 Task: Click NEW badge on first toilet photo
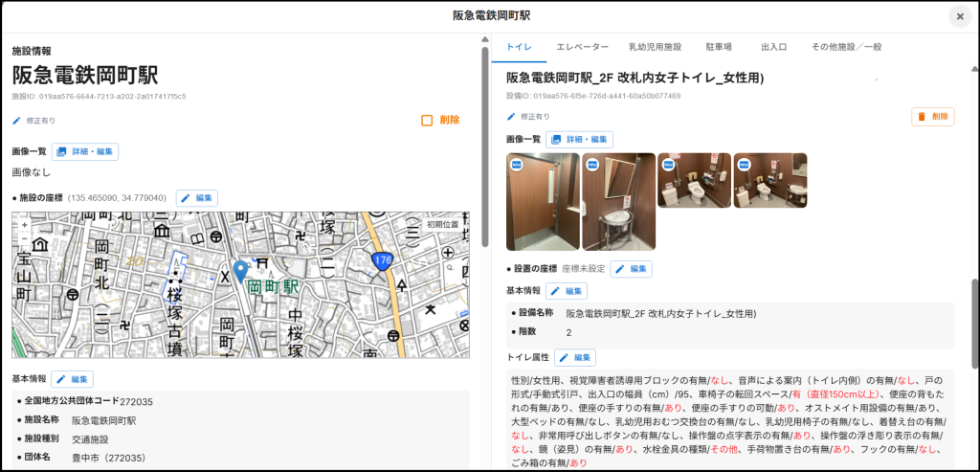[517, 165]
